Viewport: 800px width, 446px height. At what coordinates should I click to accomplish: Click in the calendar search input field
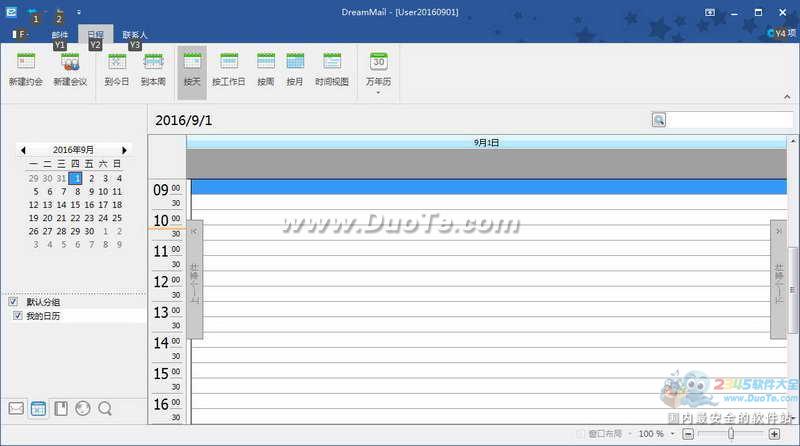pyautogui.click(x=730, y=120)
